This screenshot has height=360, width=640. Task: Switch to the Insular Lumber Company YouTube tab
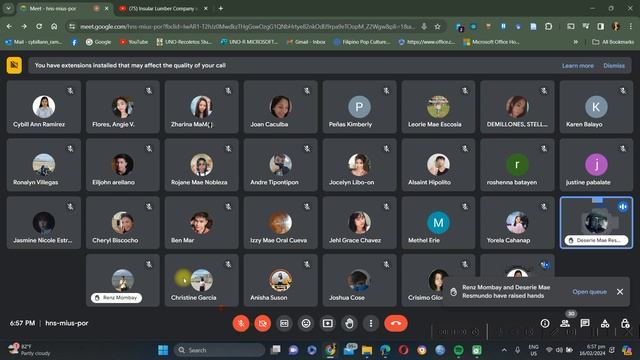pos(162,8)
